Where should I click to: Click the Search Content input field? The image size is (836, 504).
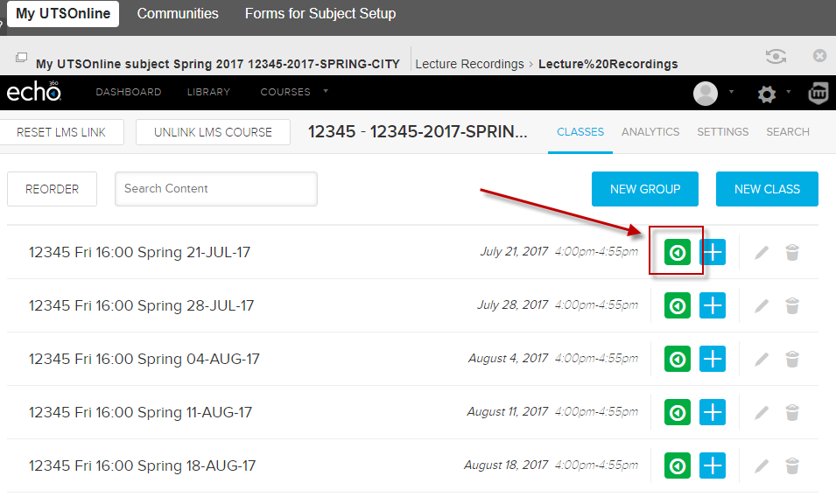click(x=215, y=189)
